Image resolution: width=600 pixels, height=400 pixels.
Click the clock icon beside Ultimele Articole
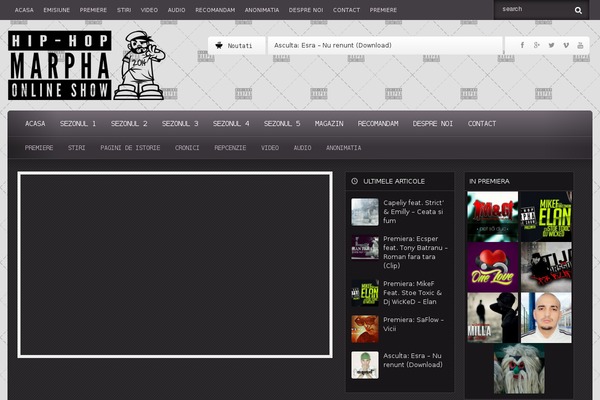[354, 181]
